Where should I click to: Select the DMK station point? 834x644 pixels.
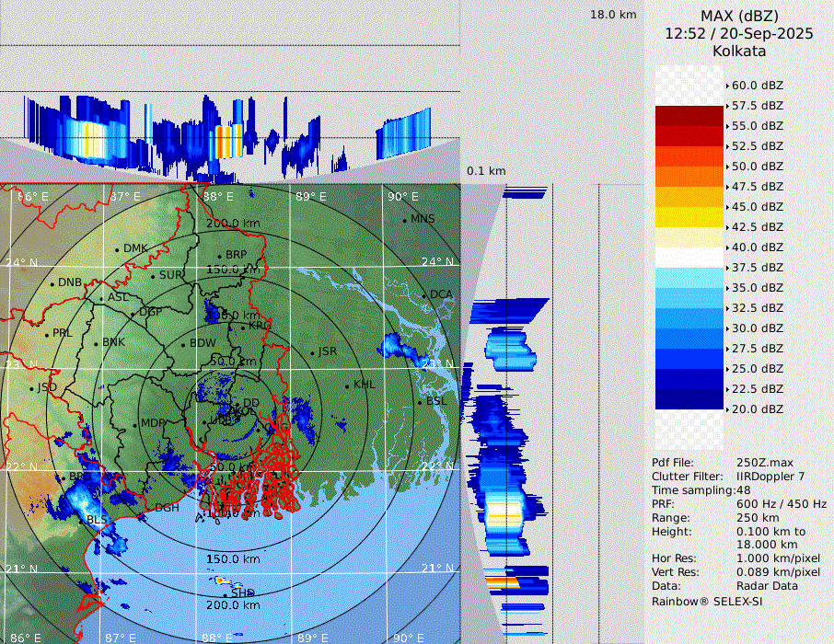click(x=118, y=249)
